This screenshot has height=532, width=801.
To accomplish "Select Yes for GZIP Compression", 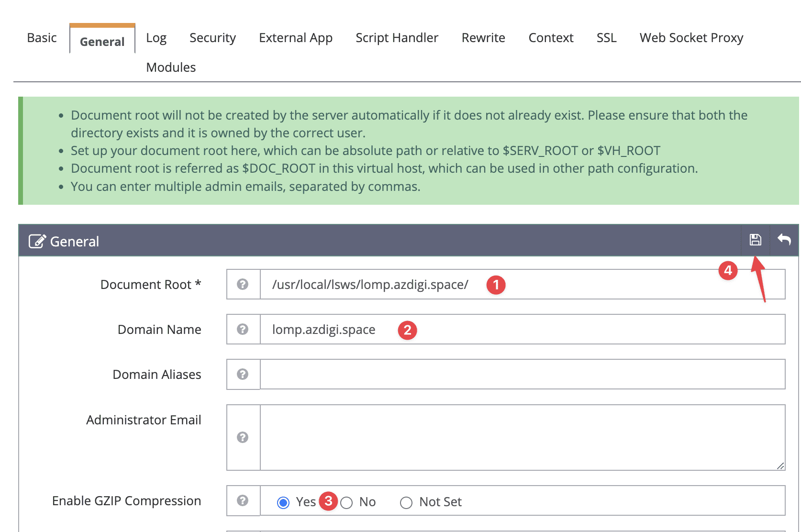I will click(x=283, y=503).
